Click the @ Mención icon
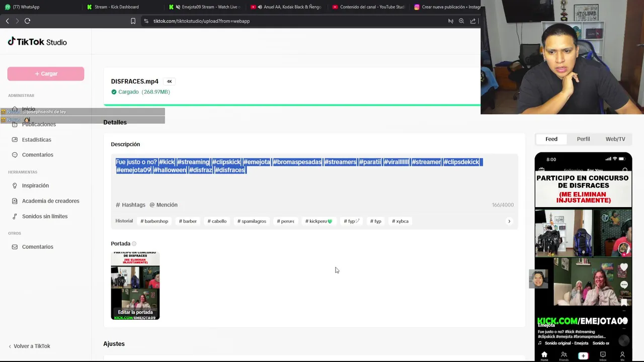Viewport: 644px width, 362px height. click(152, 205)
